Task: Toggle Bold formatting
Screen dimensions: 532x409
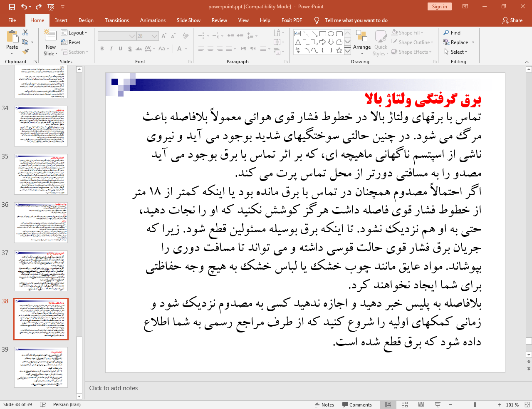Action: tap(102, 49)
